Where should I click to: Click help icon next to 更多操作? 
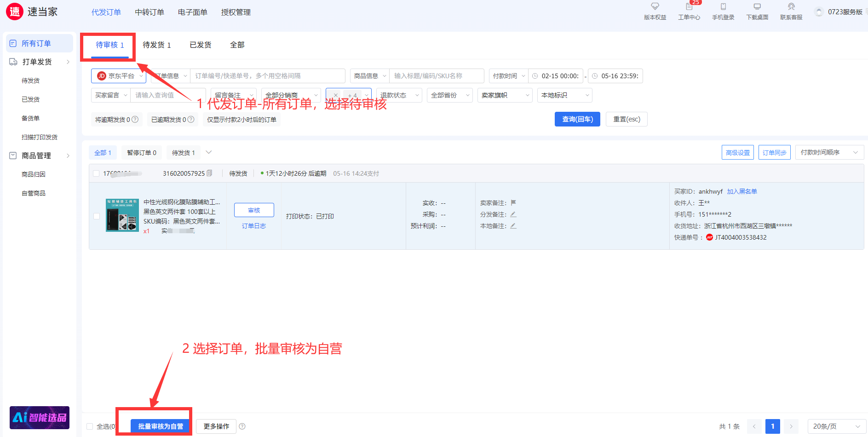point(242,426)
